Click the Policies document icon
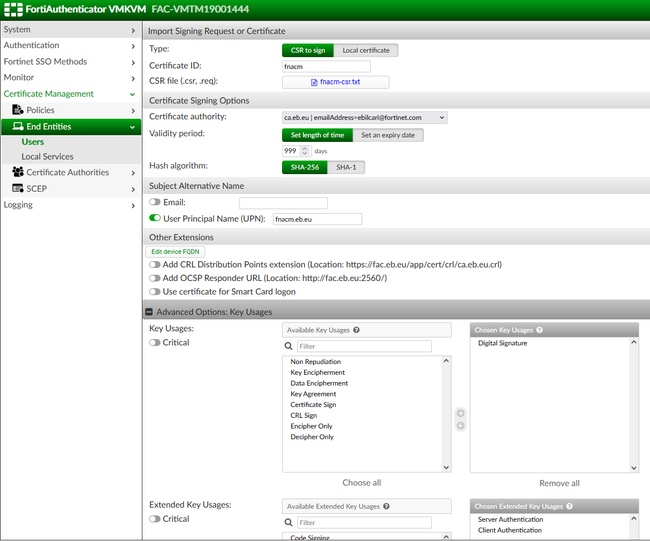Image resolution: width=650 pixels, height=541 pixels. [18, 110]
